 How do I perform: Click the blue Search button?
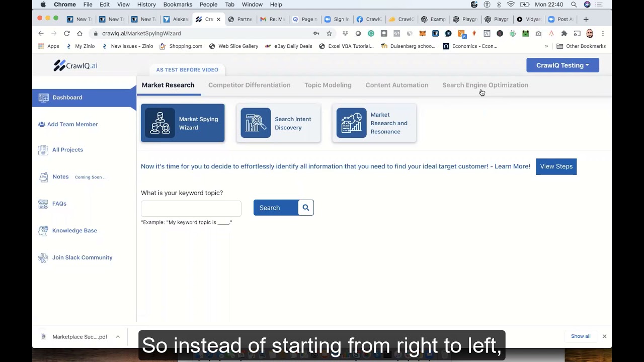point(276,208)
